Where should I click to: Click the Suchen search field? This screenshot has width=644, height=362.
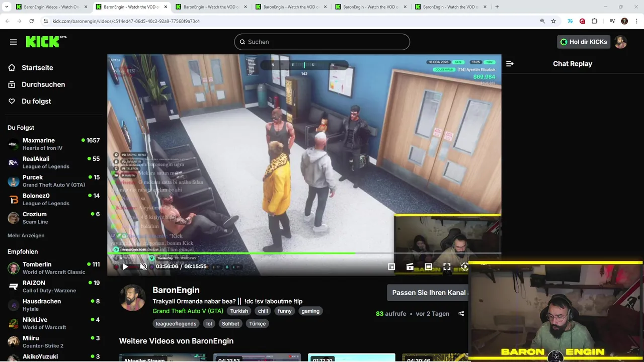322,42
